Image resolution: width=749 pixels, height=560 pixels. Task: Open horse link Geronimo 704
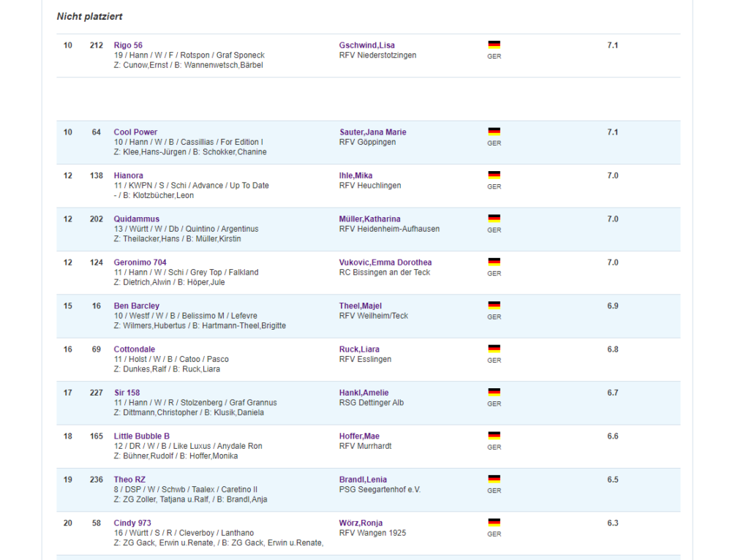pos(140,262)
